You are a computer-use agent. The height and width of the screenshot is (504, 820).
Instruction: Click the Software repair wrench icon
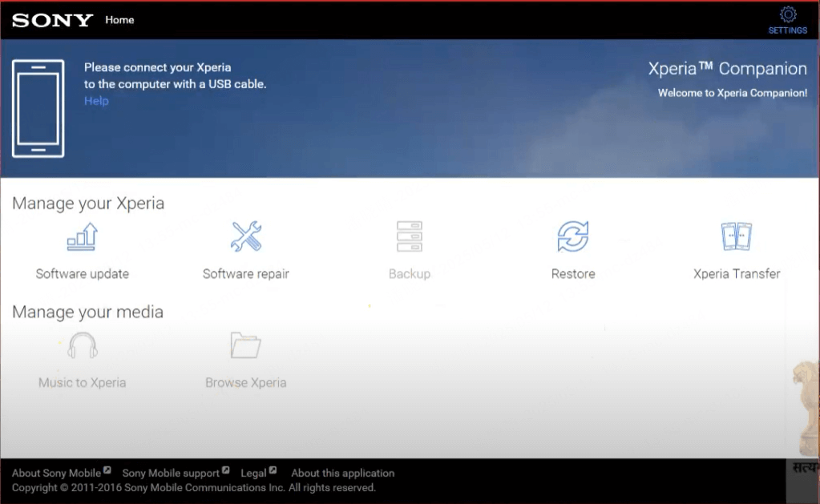(x=246, y=236)
